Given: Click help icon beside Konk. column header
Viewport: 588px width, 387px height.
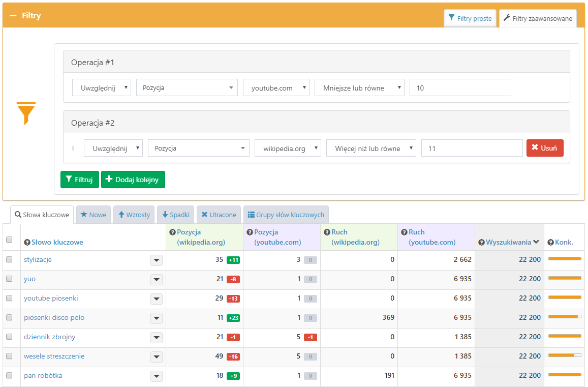Looking at the screenshot, I should coord(550,243).
